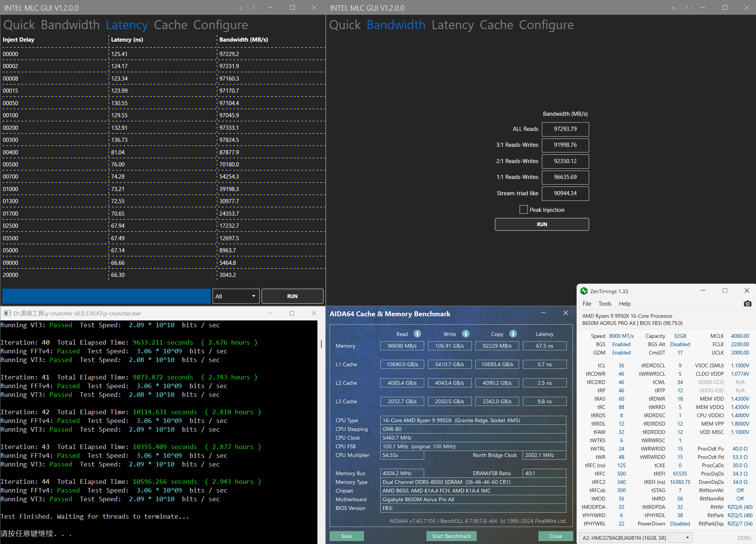756x544 pixels.
Task: Switch to Quick tab in right MLC window
Action: click(345, 25)
